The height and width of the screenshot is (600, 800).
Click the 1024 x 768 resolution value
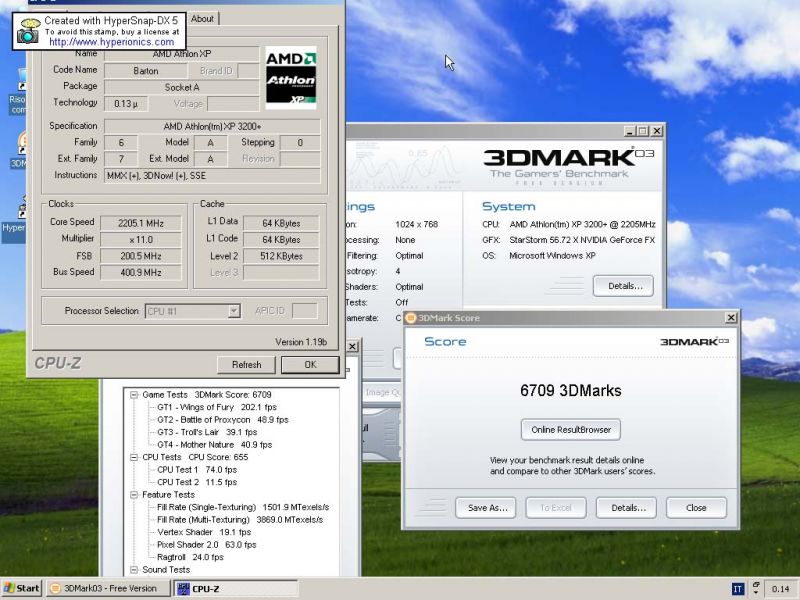pos(416,224)
